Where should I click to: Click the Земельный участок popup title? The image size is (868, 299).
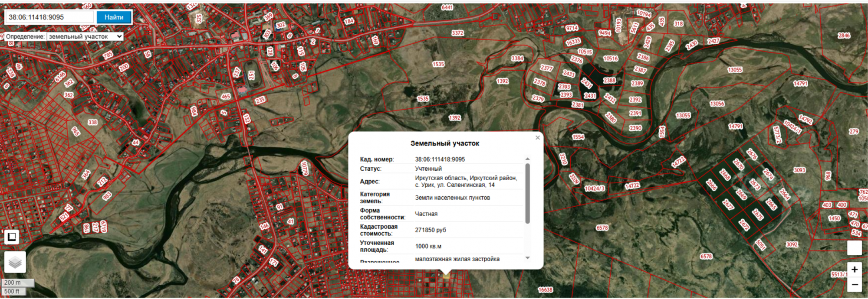tap(445, 143)
